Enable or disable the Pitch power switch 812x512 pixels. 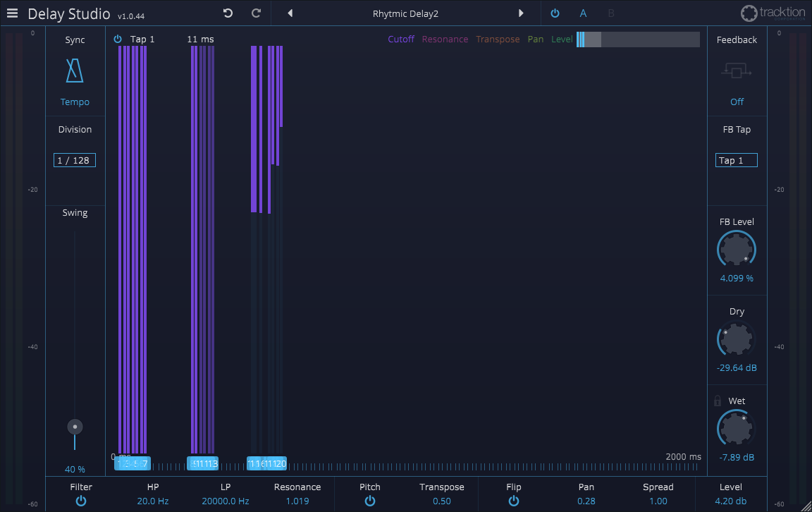coord(369,501)
